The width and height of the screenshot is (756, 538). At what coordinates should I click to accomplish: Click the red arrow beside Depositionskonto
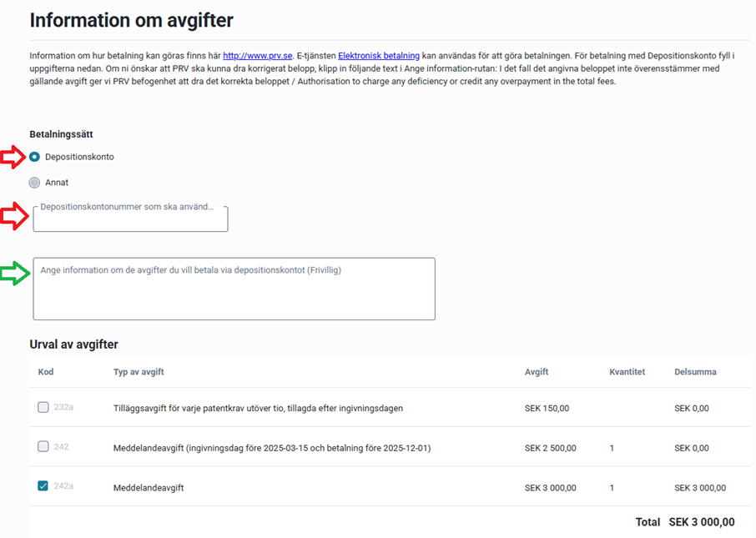tap(13, 157)
